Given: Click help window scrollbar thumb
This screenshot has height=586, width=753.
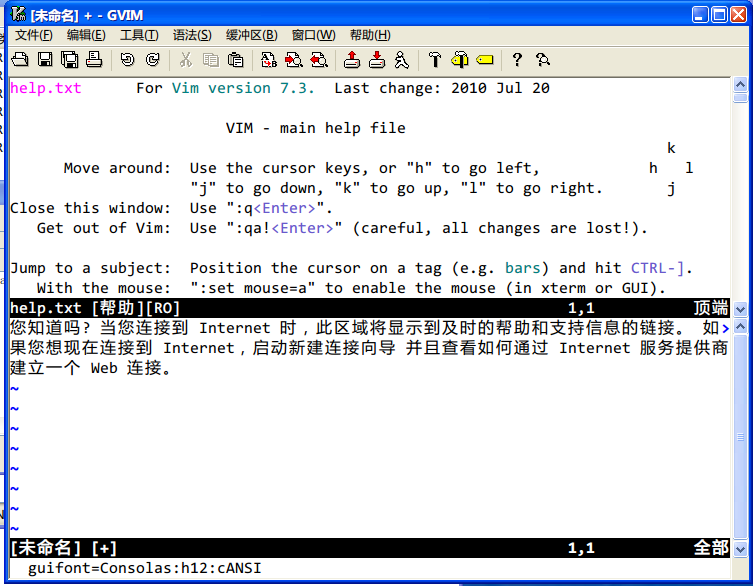Looking at the screenshot, I should pos(741,98).
